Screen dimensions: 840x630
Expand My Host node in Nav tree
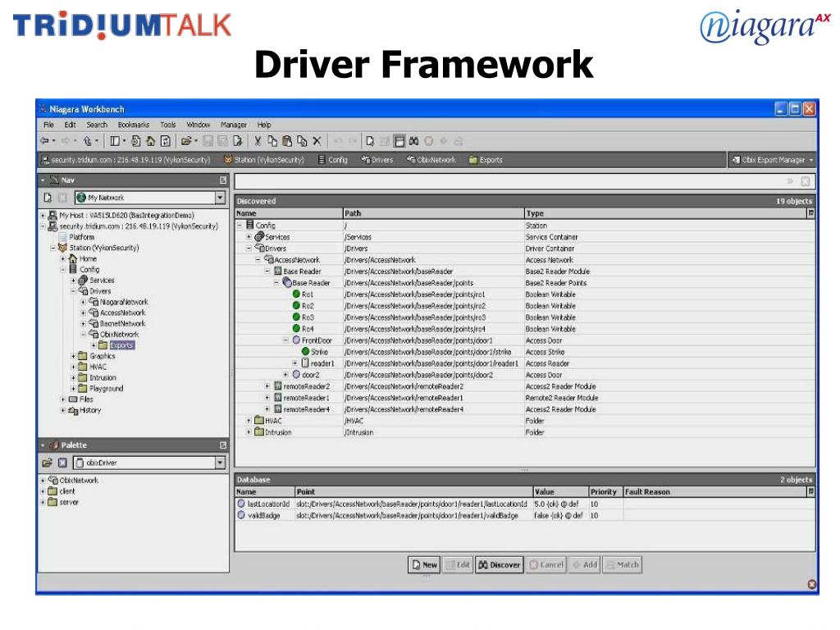43,216
